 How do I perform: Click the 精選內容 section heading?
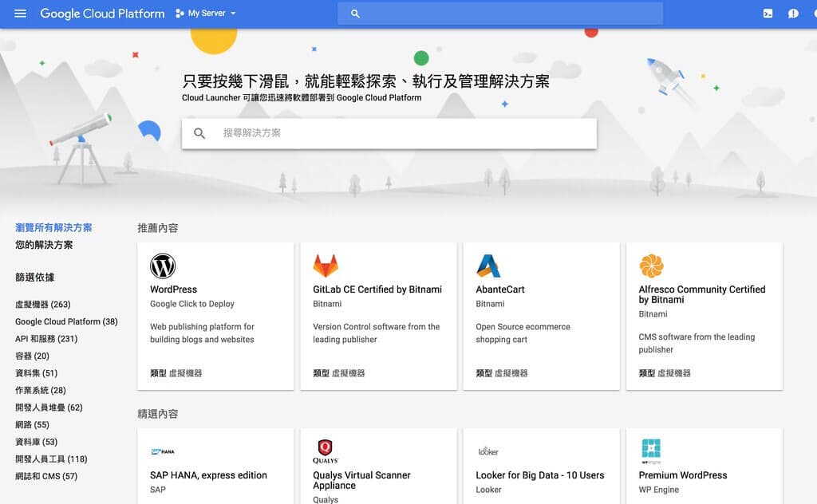pos(158,414)
